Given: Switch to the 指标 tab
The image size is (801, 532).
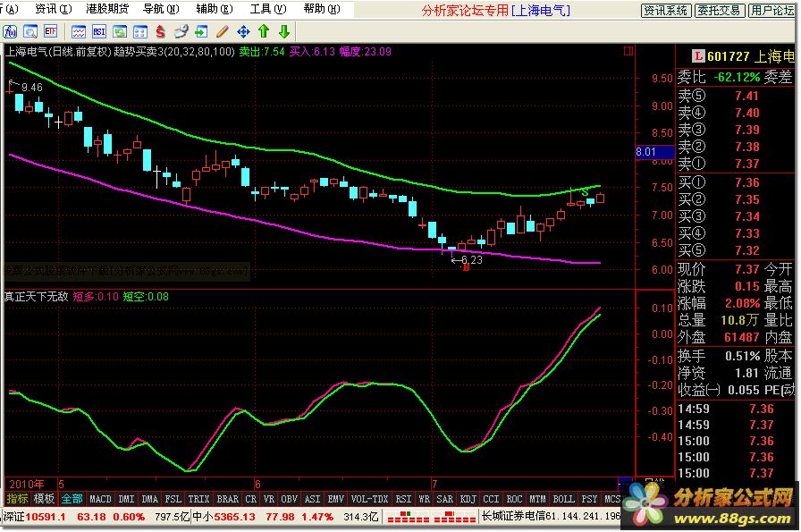Looking at the screenshot, I should pyautogui.click(x=17, y=499).
